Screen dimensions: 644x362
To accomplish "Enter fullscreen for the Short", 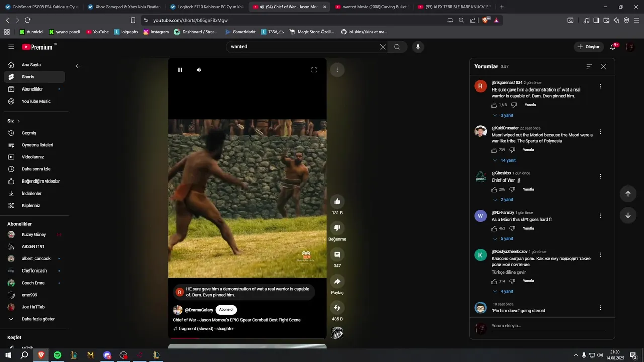I will 314,70.
